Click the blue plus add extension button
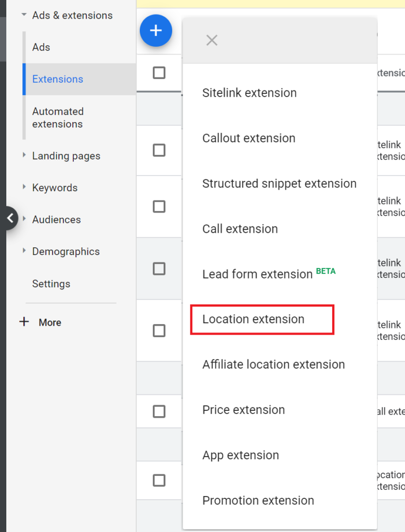This screenshot has height=532, width=405. pyautogui.click(x=156, y=31)
